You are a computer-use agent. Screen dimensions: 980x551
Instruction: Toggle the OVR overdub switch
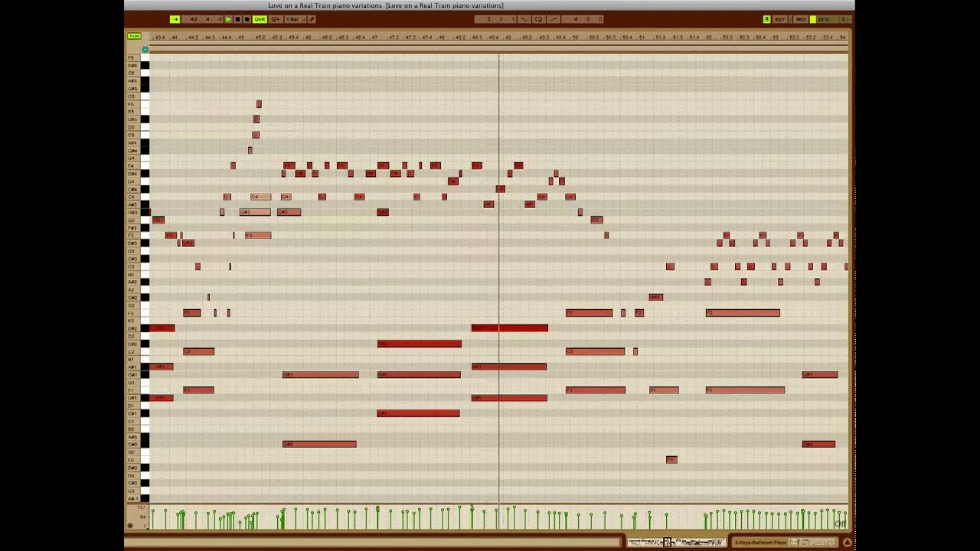point(260,19)
